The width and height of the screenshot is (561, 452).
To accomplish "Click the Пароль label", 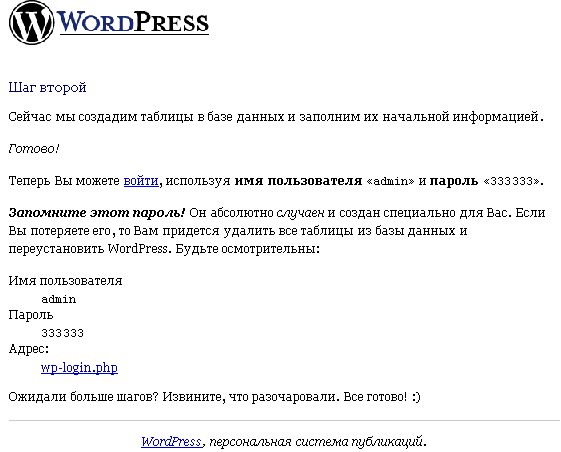I will click(x=31, y=315).
